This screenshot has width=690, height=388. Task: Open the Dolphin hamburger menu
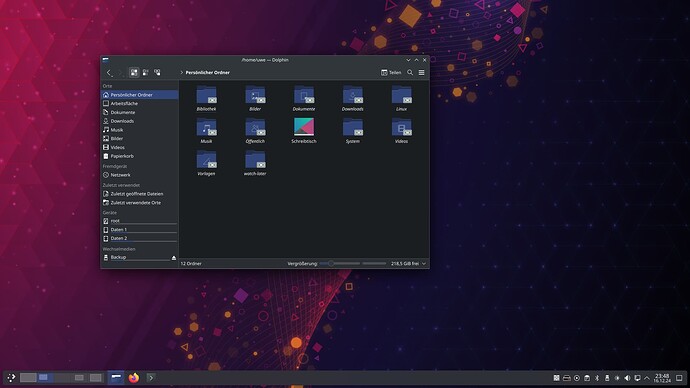pyautogui.click(x=422, y=73)
